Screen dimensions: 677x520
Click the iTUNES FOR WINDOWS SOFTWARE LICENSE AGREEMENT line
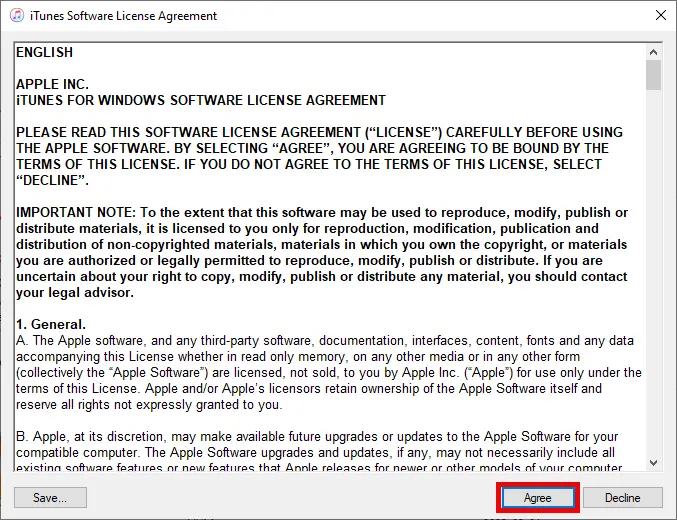click(201, 100)
